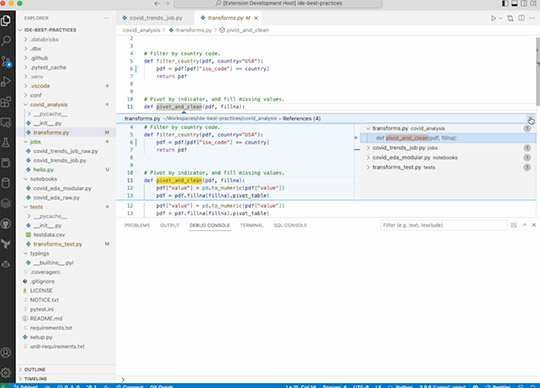Go back with title bar arrow
The height and width of the screenshot is (388, 540).
[157, 3]
